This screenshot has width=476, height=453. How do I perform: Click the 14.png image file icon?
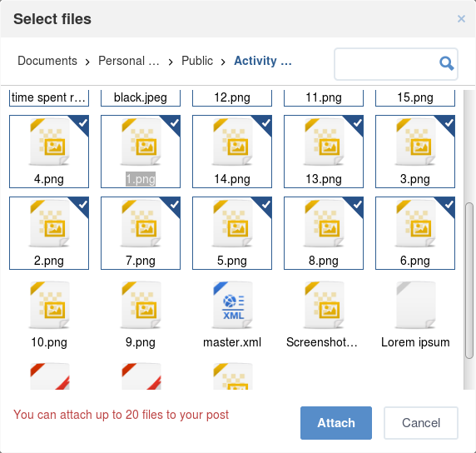232,142
